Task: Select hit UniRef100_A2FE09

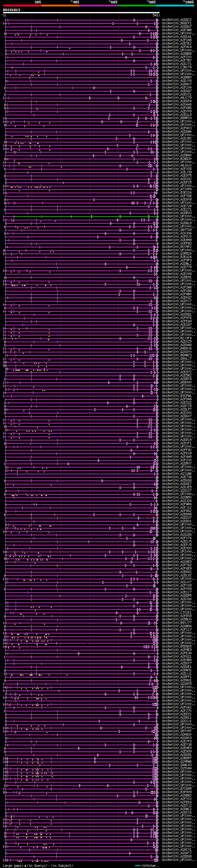Action: (177, 453)
